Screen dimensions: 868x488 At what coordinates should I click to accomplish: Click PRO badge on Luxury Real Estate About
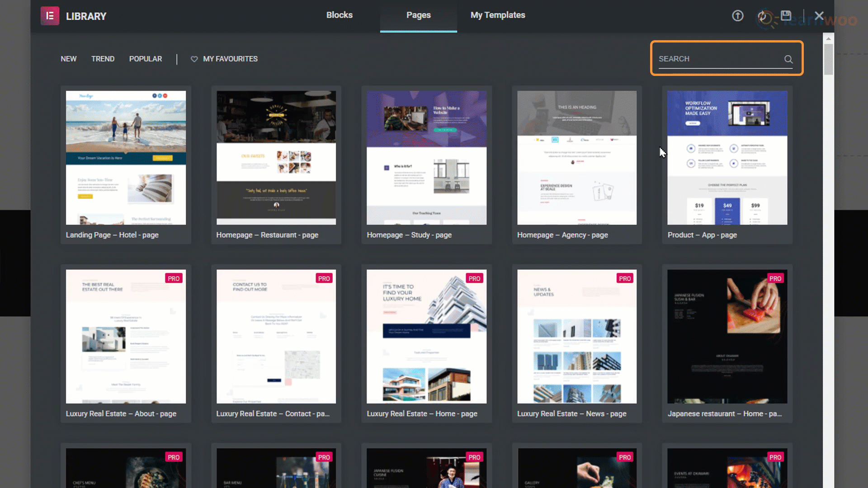click(174, 278)
